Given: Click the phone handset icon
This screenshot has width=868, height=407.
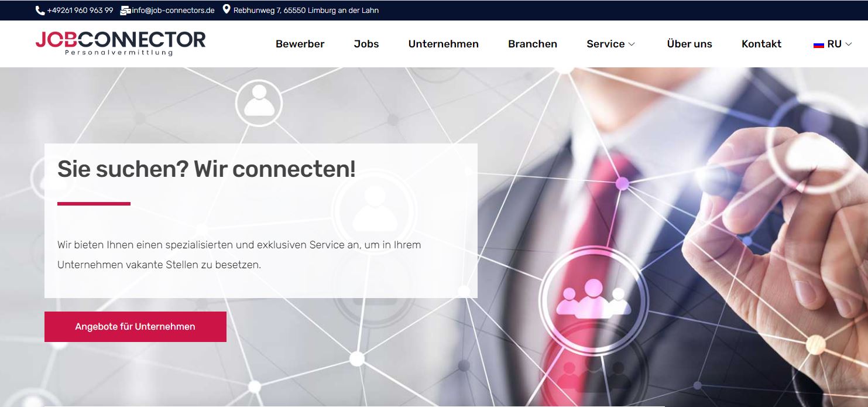Looking at the screenshot, I should (40, 11).
